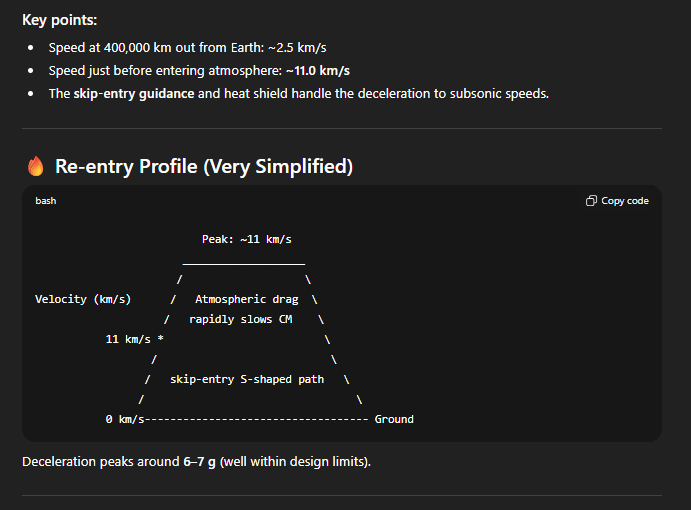Click the bold "6–7 g" deceleration value

coord(199,463)
